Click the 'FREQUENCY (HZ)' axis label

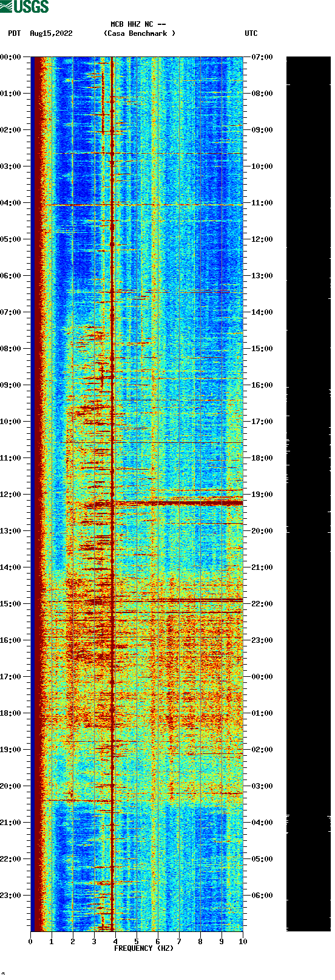[144, 948]
